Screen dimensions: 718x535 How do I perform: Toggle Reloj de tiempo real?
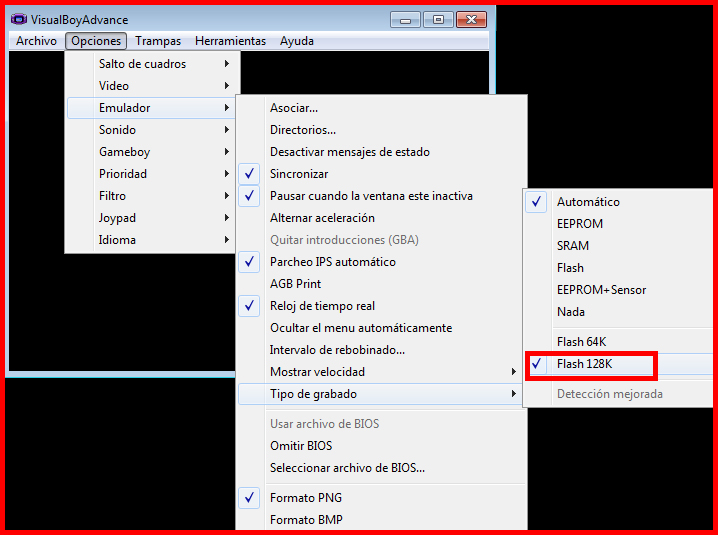pos(381,306)
